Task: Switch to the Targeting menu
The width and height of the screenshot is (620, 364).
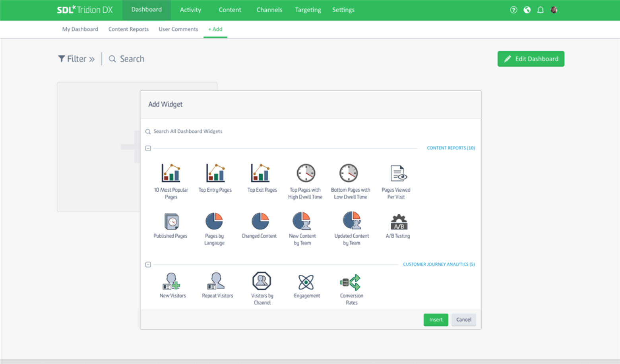Action: [308, 10]
